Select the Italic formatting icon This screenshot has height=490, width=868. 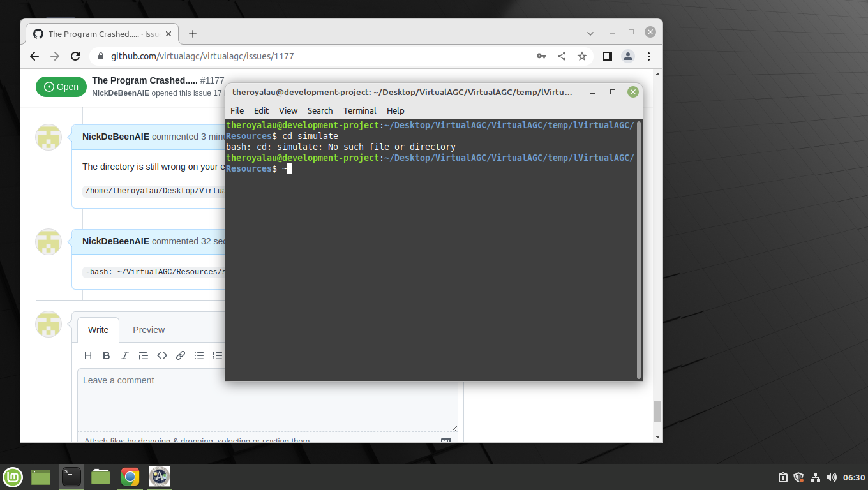coord(124,355)
